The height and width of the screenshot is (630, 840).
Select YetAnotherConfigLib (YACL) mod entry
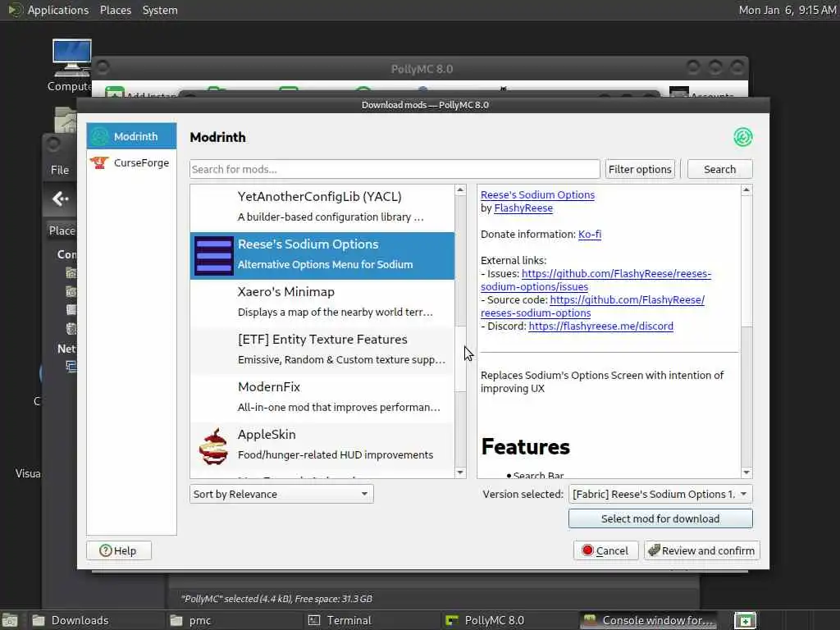[x=322, y=208]
